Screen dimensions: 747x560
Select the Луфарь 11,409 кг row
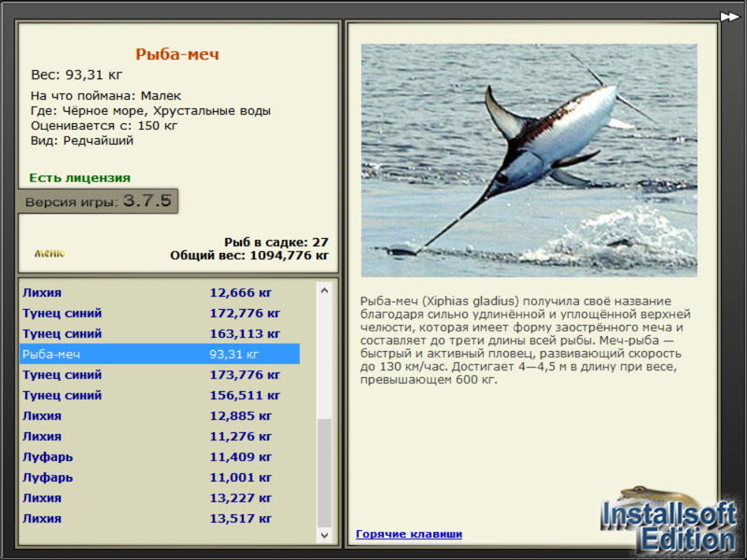click(x=160, y=456)
